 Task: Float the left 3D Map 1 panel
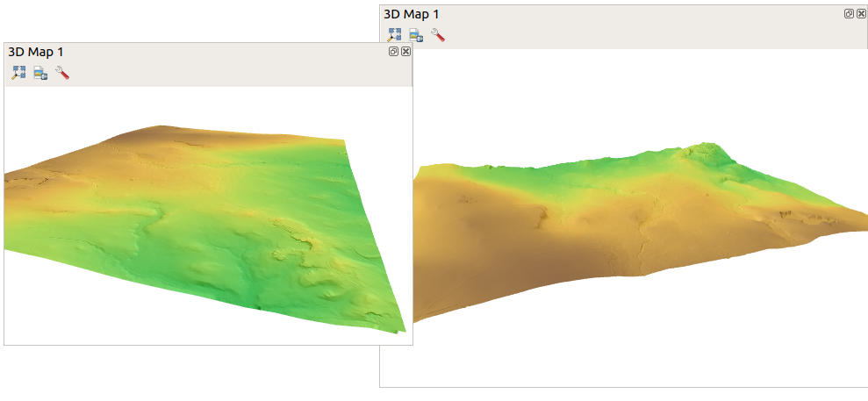tap(393, 52)
